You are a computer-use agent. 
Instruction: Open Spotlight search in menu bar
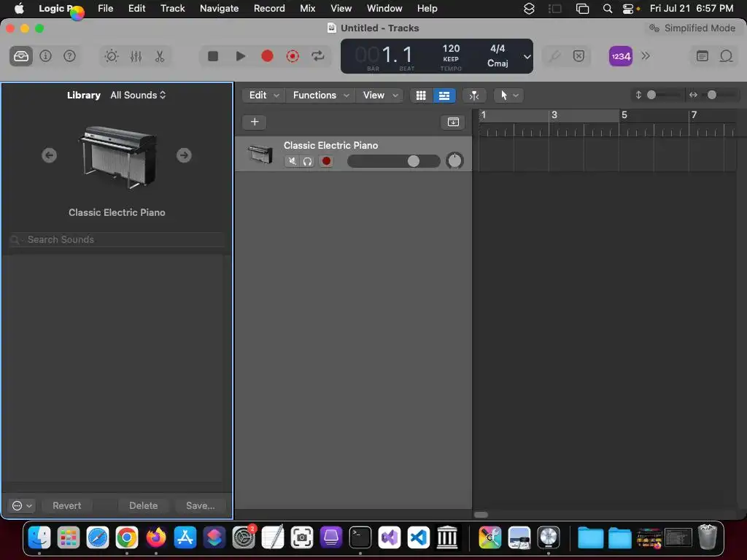coord(608,9)
